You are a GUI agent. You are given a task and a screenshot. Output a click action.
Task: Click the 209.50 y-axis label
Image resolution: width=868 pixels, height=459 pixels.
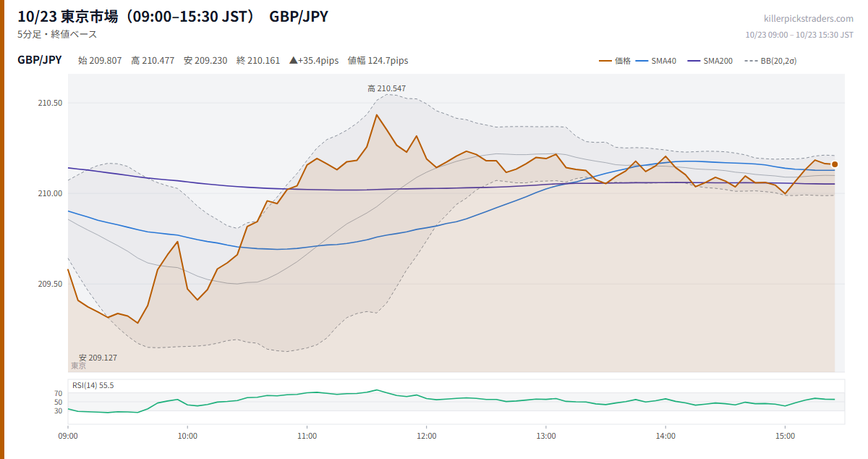[x=50, y=284]
